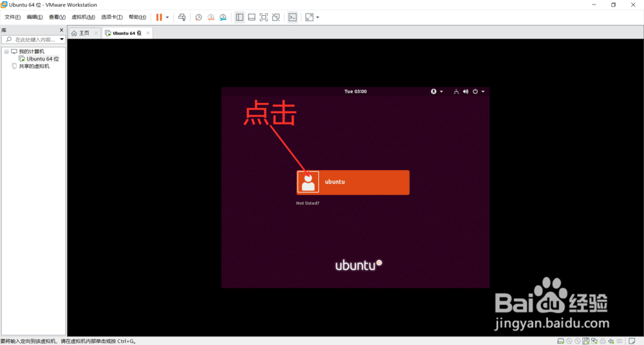Click the camera device status bar icon

click(x=620, y=341)
